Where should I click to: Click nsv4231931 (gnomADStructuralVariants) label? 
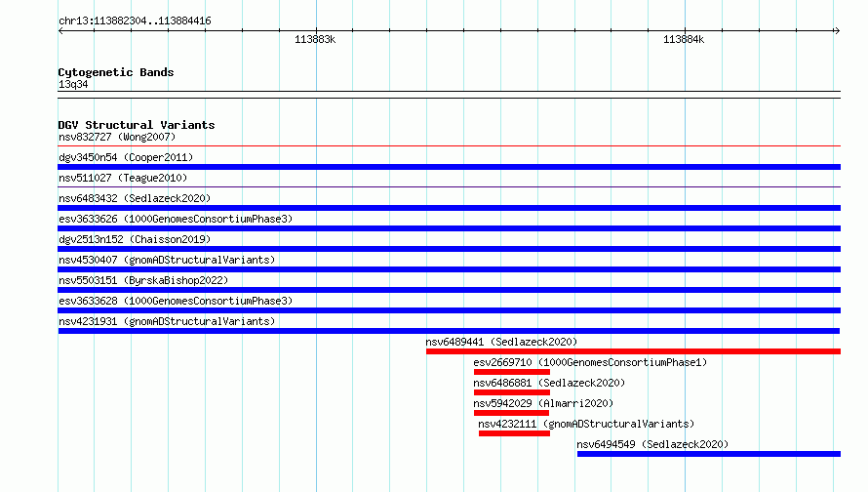167,321
